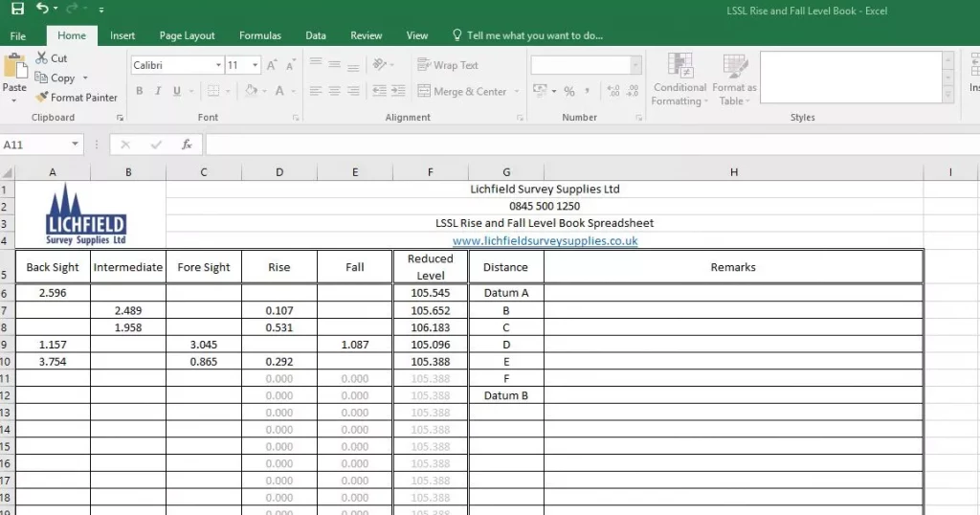Toggle Wrap Text
The image size is (980, 515).
point(448,65)
